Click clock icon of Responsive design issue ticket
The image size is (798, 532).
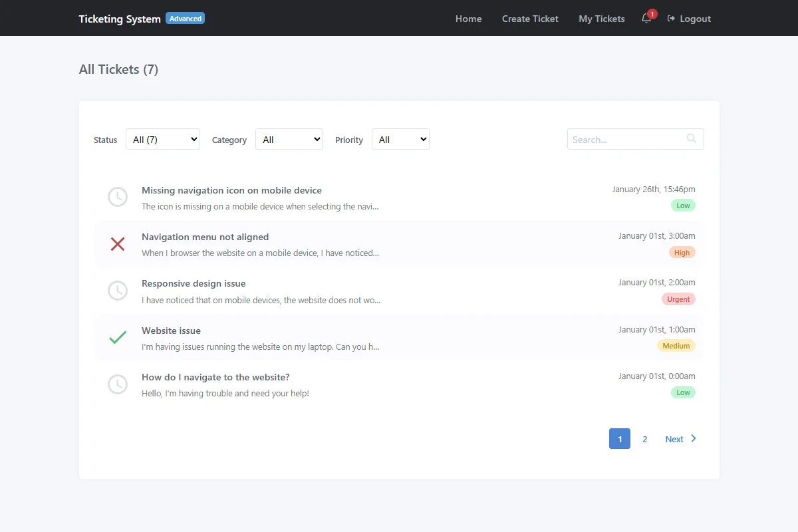coord(118,291)
